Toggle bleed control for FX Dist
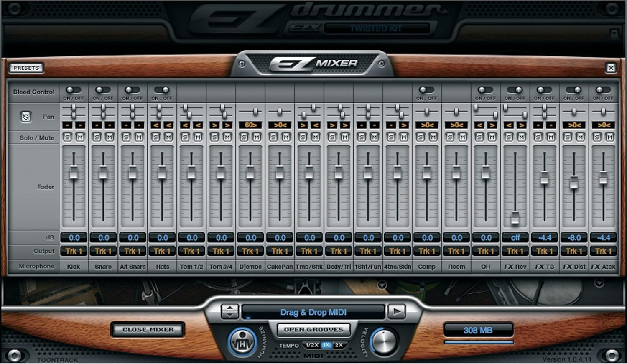Screen dimensions: 627x364 click(x=573, y=90)
